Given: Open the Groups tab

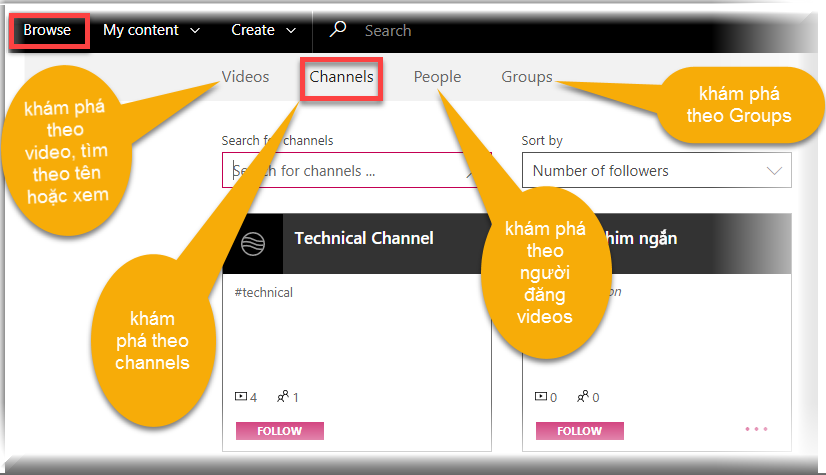Looking at the screenshot, I should pyautogui.click(x=526, y=77).
